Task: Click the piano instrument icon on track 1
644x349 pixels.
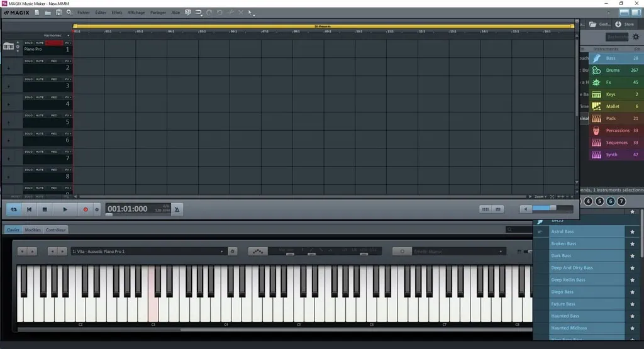Action: (x=9, y=46)
